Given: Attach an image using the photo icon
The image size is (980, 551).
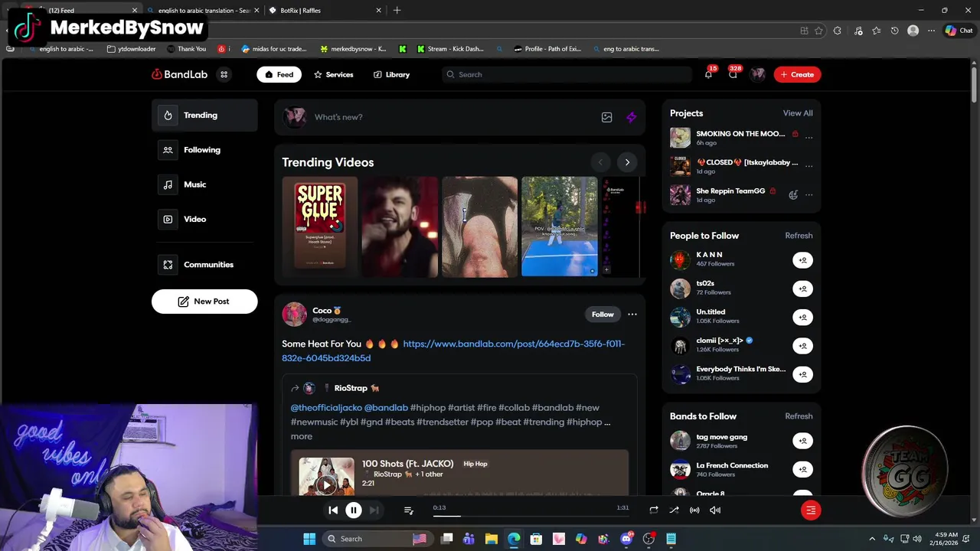Looking at the screenshot, I should [x=606, y=117].
